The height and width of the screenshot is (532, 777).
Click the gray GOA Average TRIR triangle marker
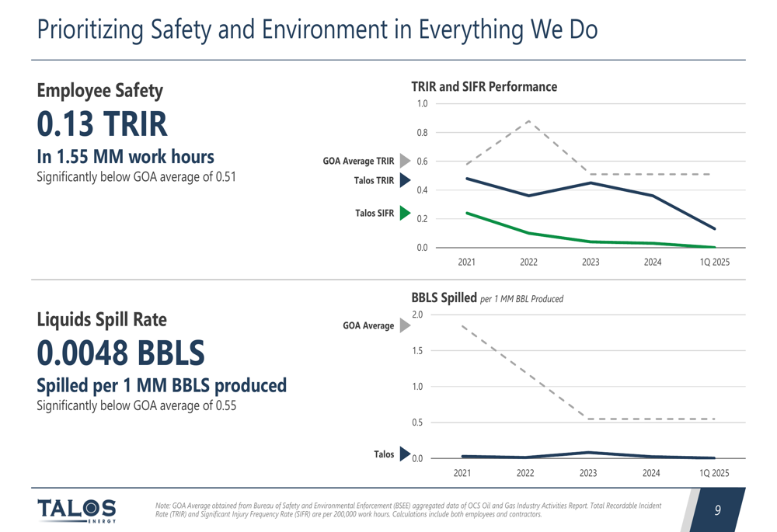[405, 161]
